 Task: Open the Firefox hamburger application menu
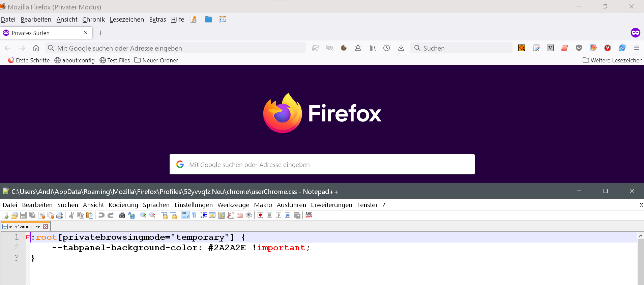pos(636,48)
